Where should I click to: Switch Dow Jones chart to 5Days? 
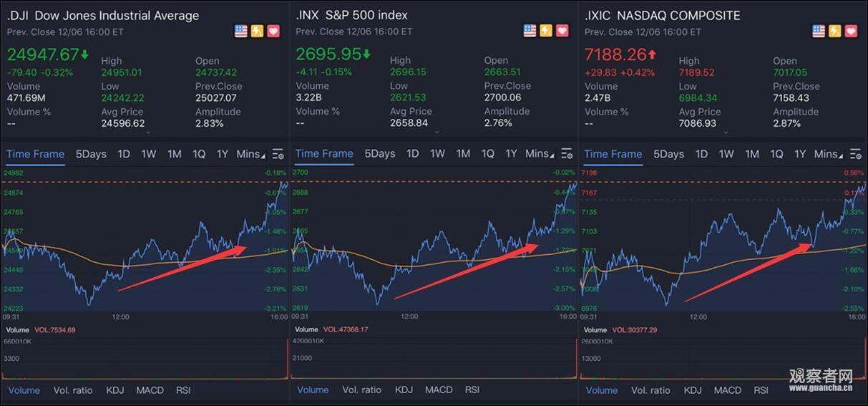coord(91,154)
